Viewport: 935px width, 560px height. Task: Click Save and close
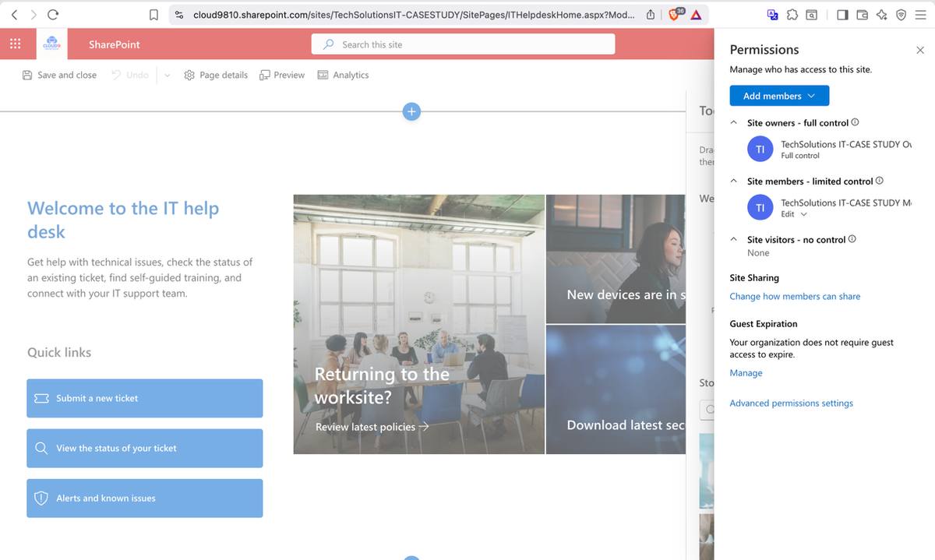59,75
